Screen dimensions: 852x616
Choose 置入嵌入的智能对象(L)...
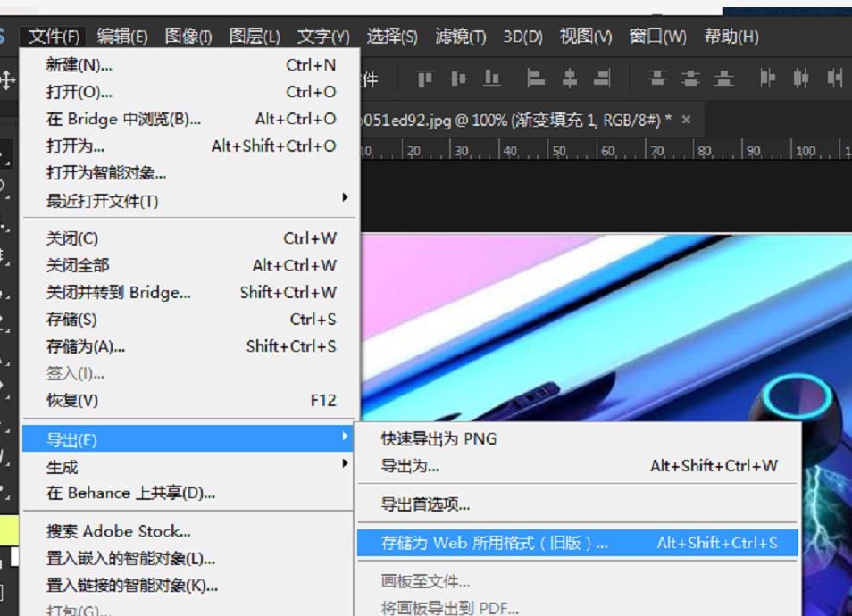(188, 559)
